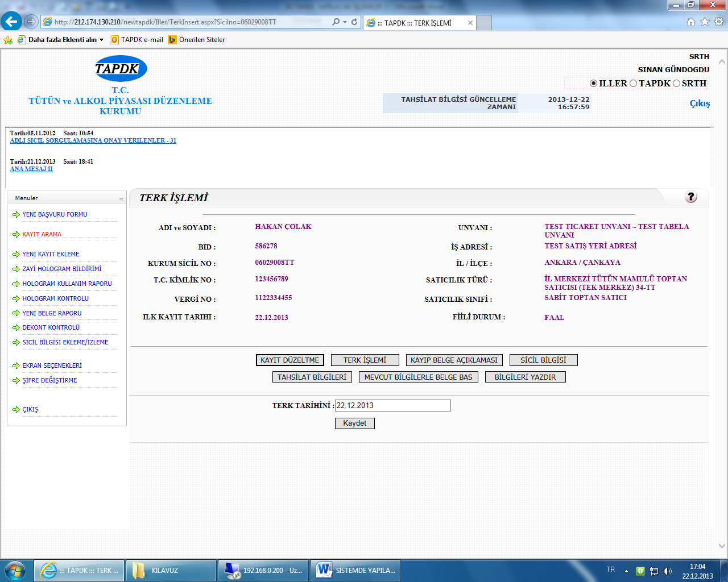
Task: Click ÇIKIŞ in the left menu
Action: tap(30, 409)
